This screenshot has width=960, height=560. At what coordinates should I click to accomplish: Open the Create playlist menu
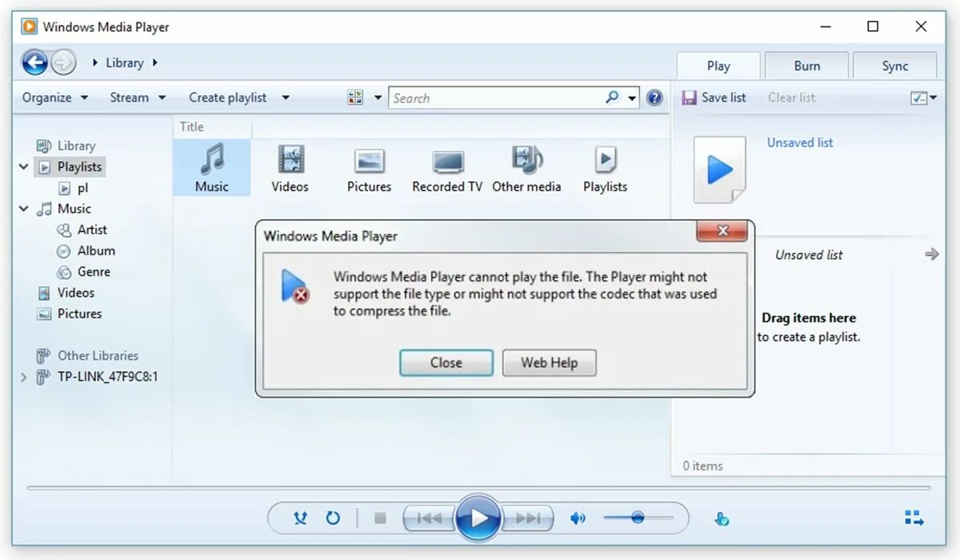[239, 98]
